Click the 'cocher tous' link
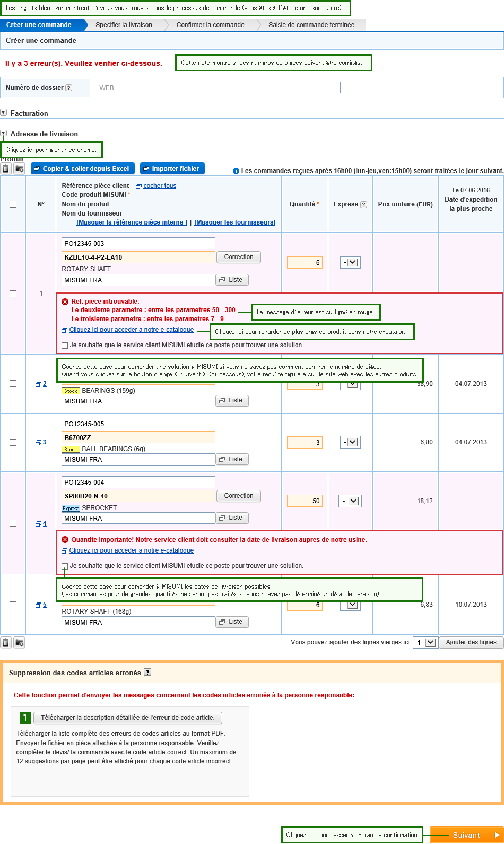Viewport: 504px width, 844px height. pos(160,186)
